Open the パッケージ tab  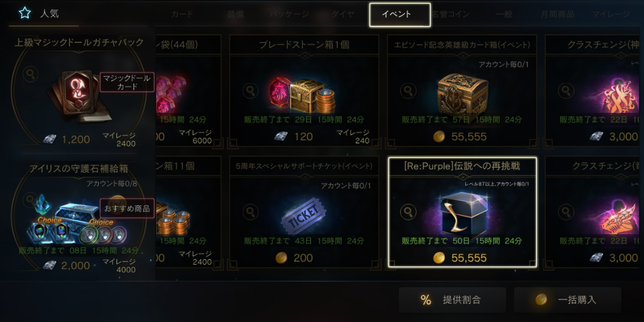(x=289, y=15)
